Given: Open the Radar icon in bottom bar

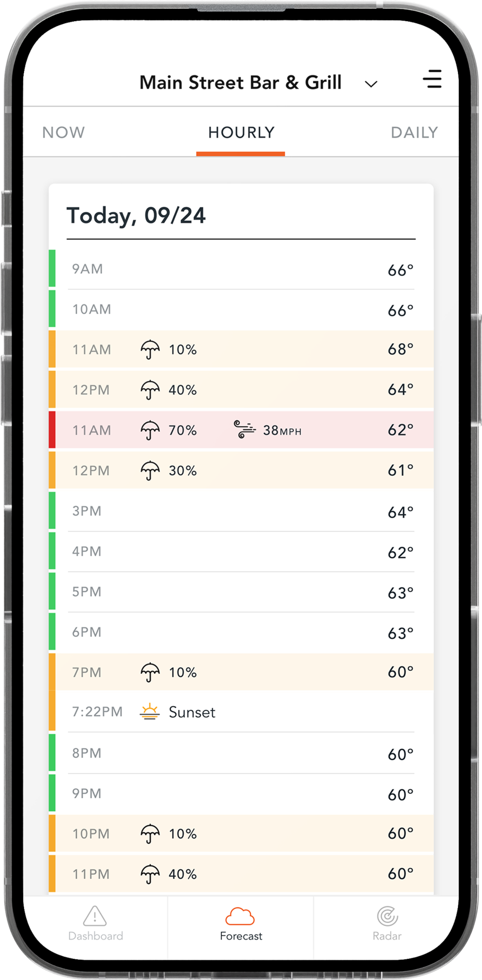Looking at the screenshot, I should click(387, 916).
